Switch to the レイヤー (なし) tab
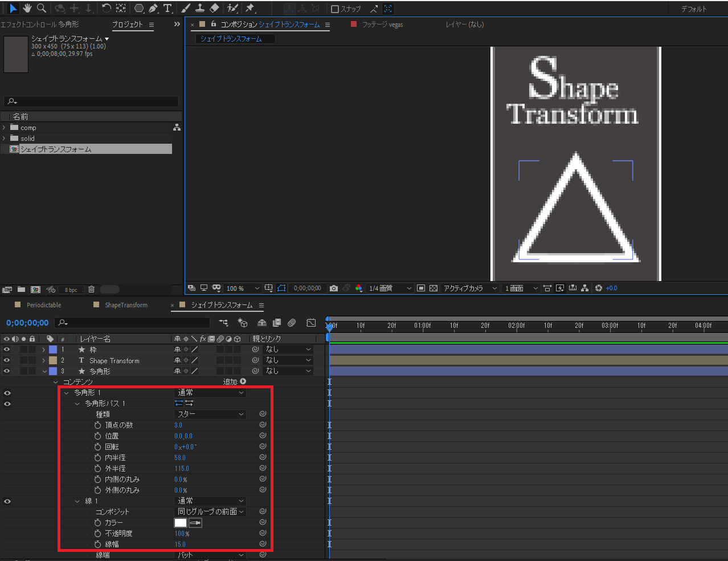Image resolution: width=728 pixels, height=561 pixels. [465, 25]
